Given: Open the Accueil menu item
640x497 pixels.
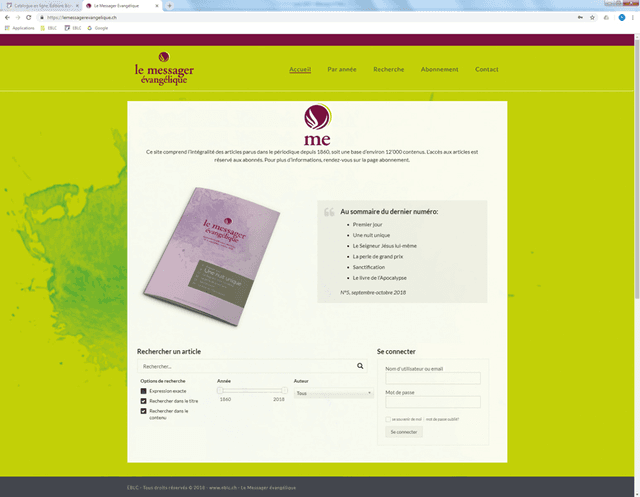Looking at the screenshot, I should pyautogui.click(x=300, y=69).
